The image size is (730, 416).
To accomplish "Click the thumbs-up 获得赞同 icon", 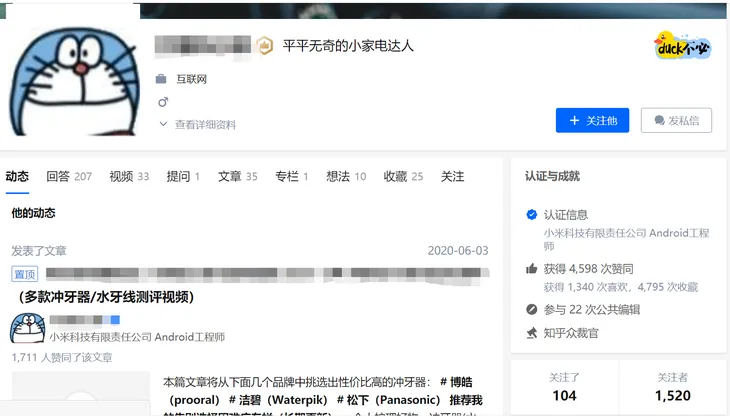I will (x=531, y=269).
